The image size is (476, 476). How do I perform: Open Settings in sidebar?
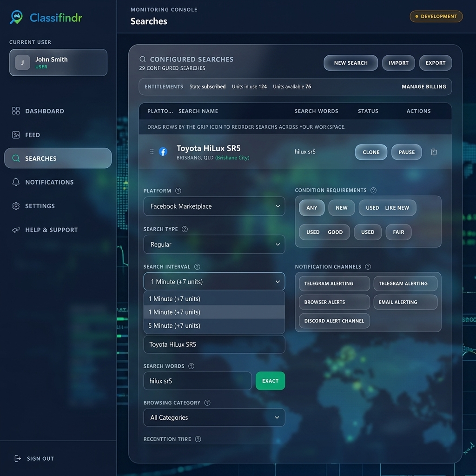point(58,206)
